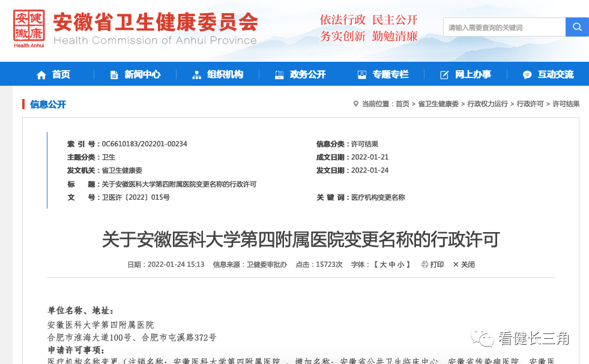Click the panel icon beside 专题专栏
The image size is (589, 364).
click(361, 75)
